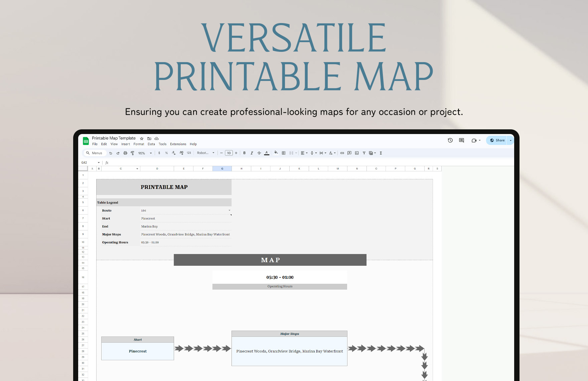The image size is (588, 381).
Task: Click the Share button
Action: pyautogui.click(x=497, y=140)
